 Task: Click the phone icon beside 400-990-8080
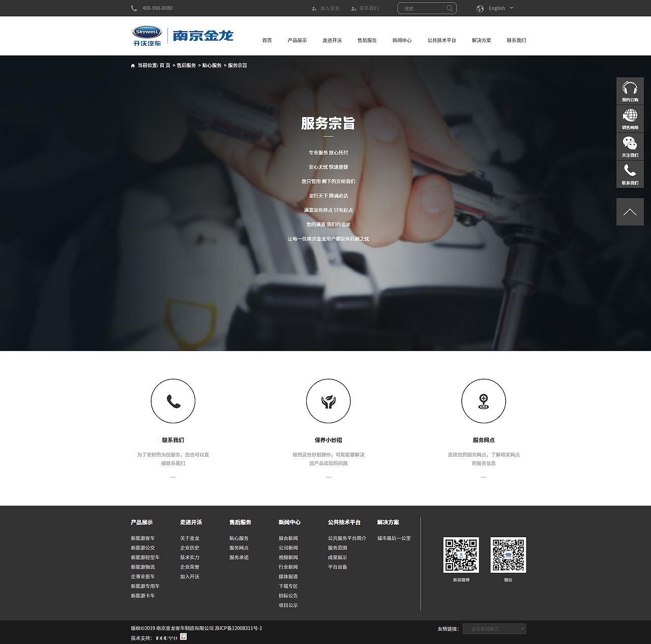pos(134,8)
